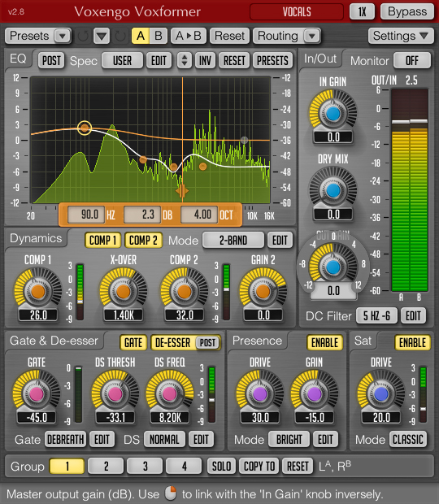Click the DC Filter EDIT button
This screenshot has height=504, width=439.
(413, 316)
